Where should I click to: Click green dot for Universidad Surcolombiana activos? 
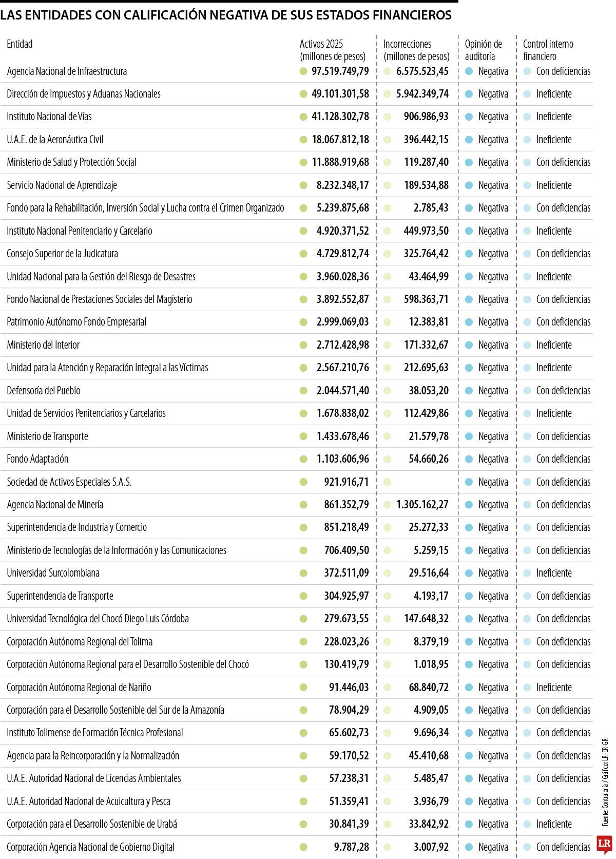tap(303, 573)
